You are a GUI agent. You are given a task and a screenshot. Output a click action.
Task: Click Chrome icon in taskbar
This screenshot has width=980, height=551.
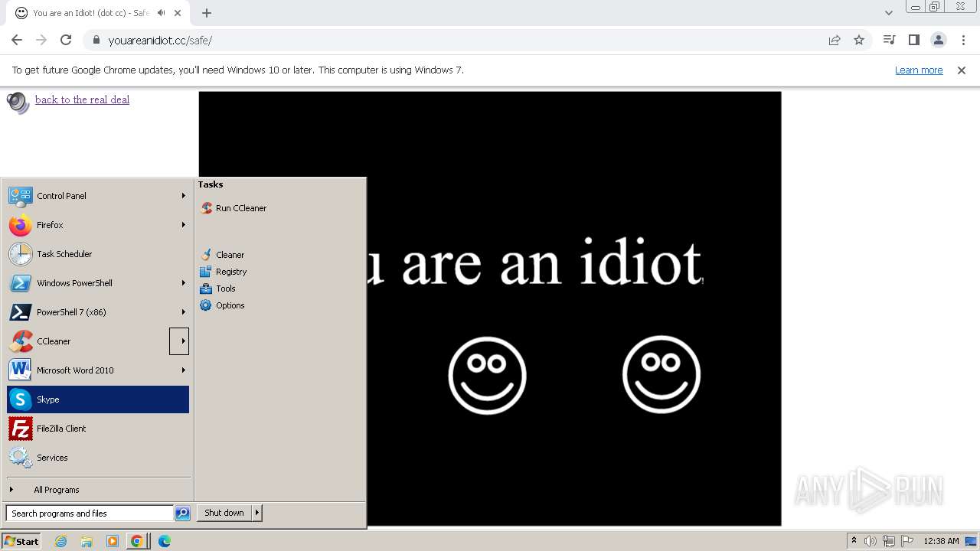(137, 541)
